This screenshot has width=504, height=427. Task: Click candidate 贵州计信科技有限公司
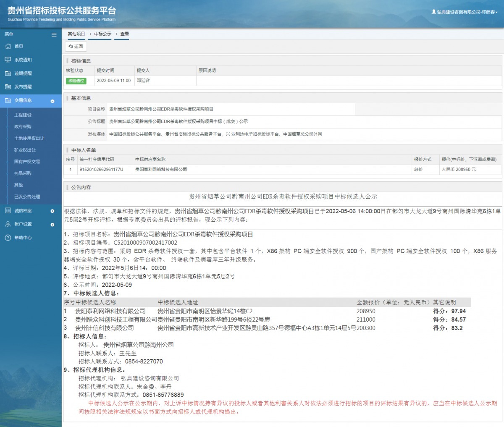(105, 328)
